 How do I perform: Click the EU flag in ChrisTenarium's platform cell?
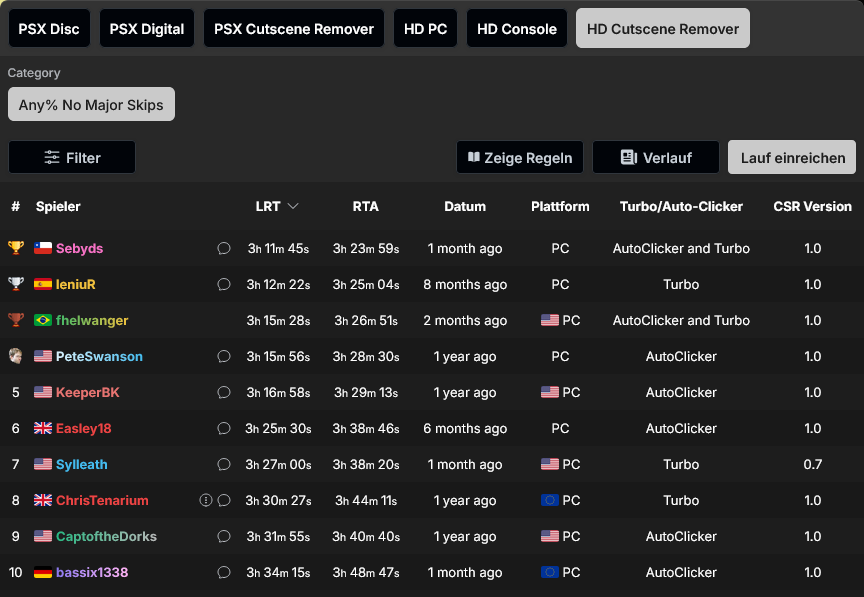550,501
